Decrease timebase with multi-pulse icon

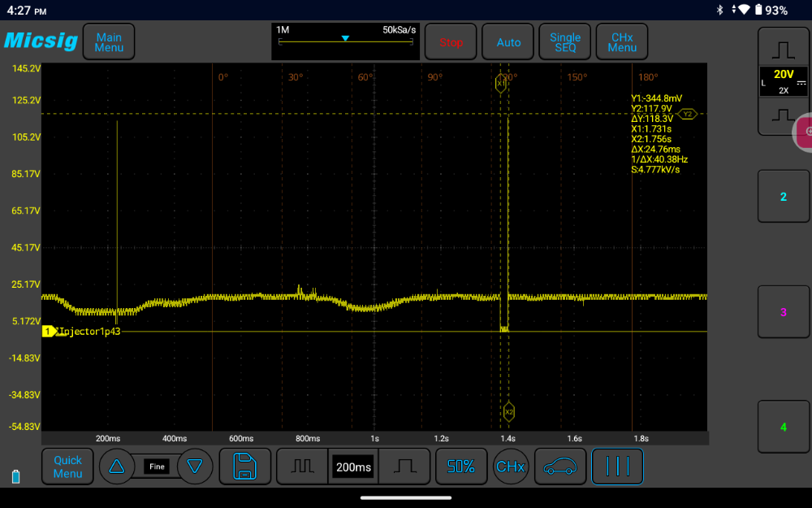point(302,467)
